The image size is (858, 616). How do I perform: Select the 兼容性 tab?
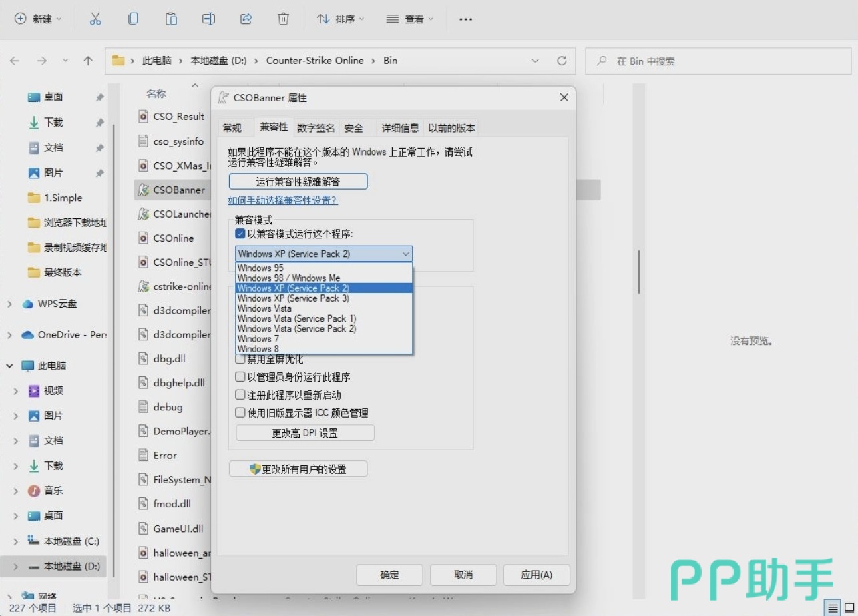[274, 127]
